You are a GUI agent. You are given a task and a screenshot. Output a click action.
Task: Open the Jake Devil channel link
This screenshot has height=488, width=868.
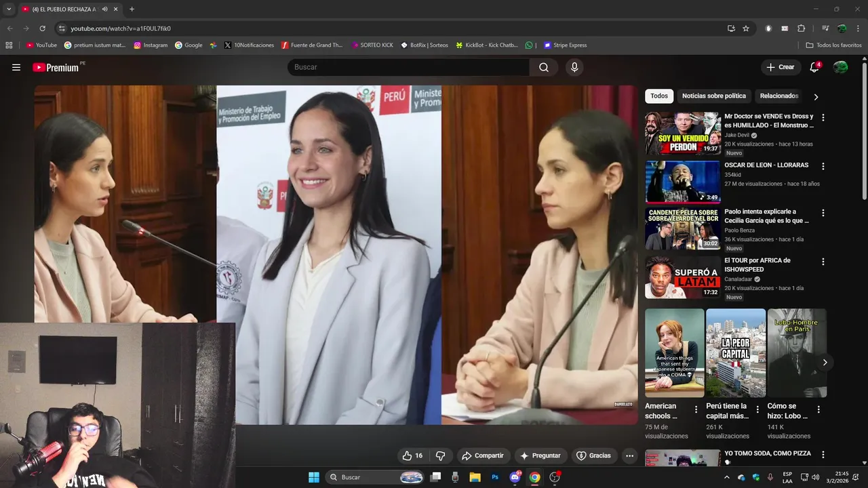[x=736, y=135]
